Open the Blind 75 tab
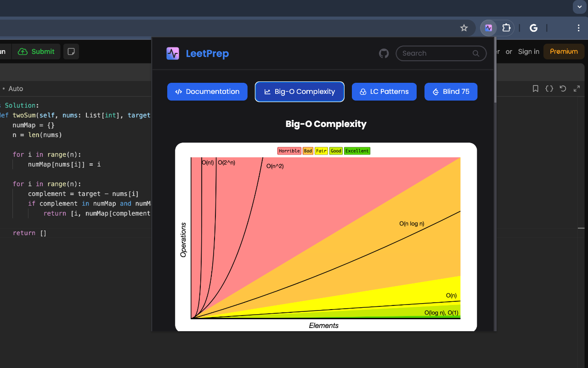 tap(451, 92)
